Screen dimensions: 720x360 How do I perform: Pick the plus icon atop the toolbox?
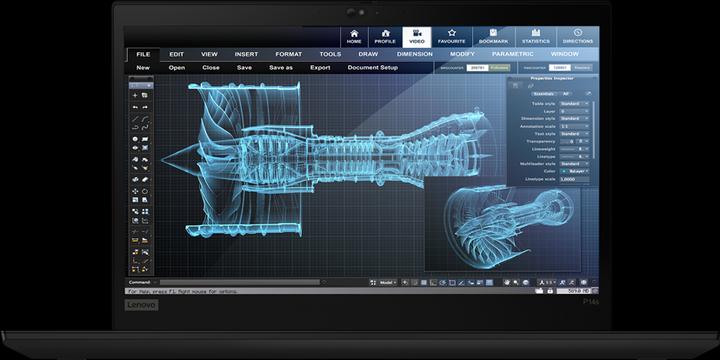pyautogui.click(x=135, y=95)
